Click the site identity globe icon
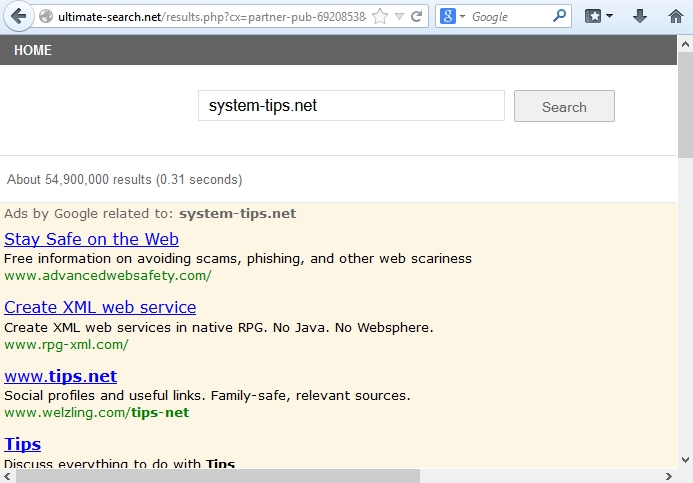 tap(45, 17)
